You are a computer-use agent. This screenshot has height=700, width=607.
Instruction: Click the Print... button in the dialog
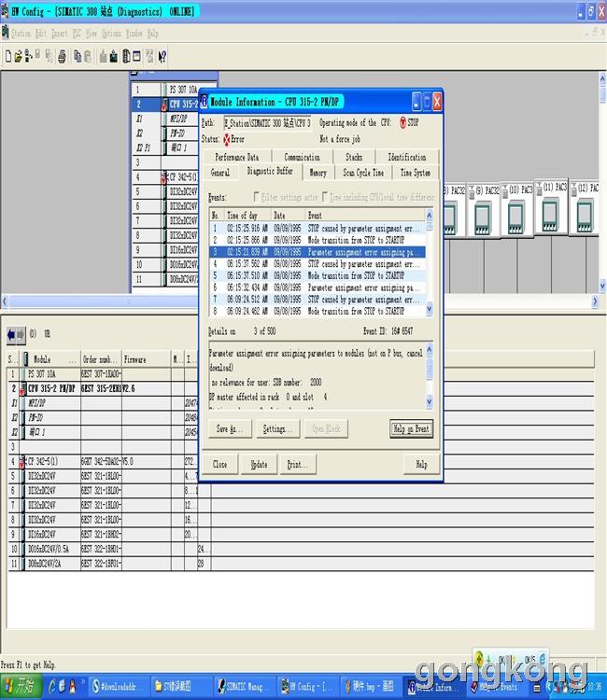pyautogui.click(x=298, y=464)
